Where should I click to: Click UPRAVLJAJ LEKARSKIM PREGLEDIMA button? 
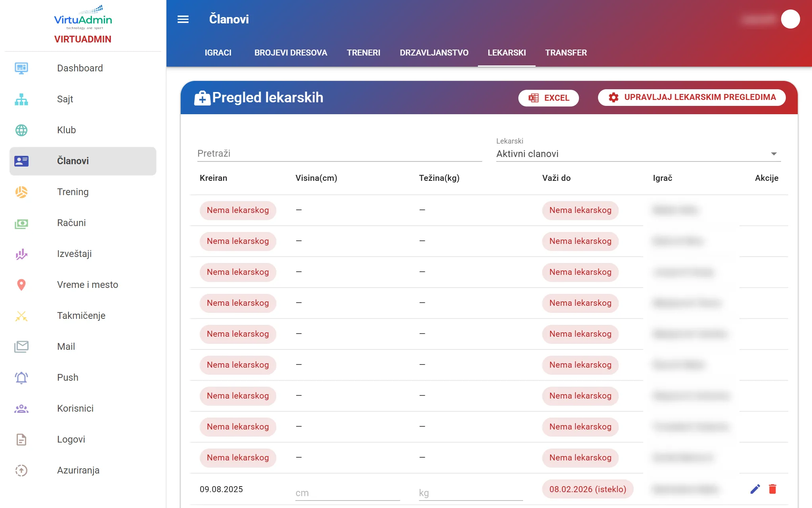(692, 98)
